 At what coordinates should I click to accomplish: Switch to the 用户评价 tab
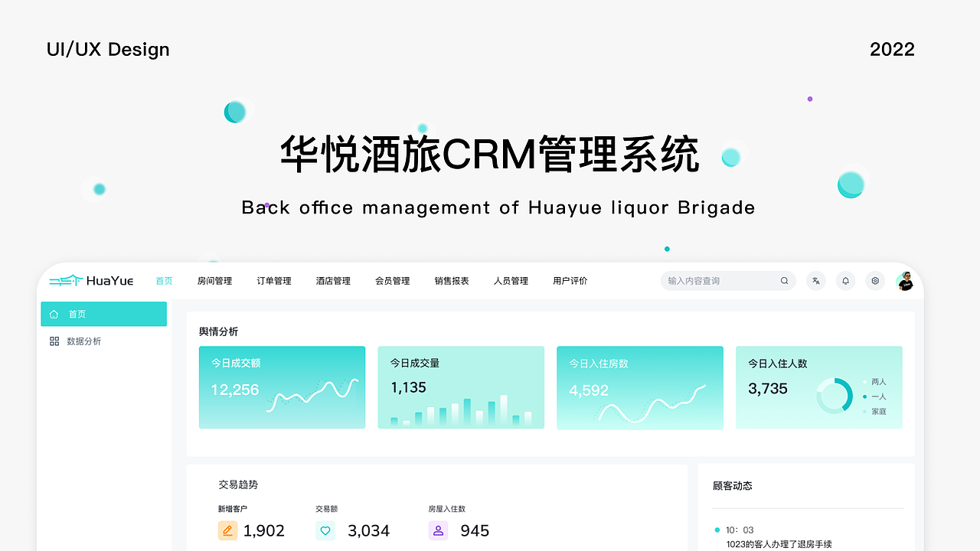(570, 281)
